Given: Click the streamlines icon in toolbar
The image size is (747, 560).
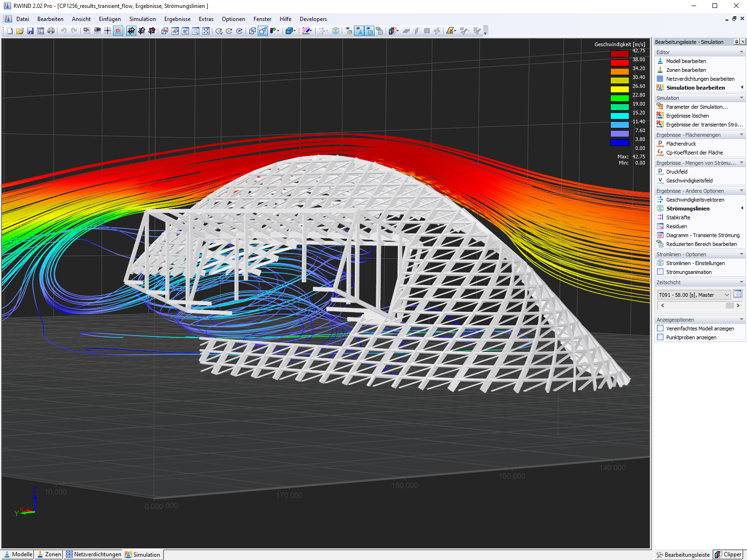Looking at the screenshot, I should click(336, 31).
